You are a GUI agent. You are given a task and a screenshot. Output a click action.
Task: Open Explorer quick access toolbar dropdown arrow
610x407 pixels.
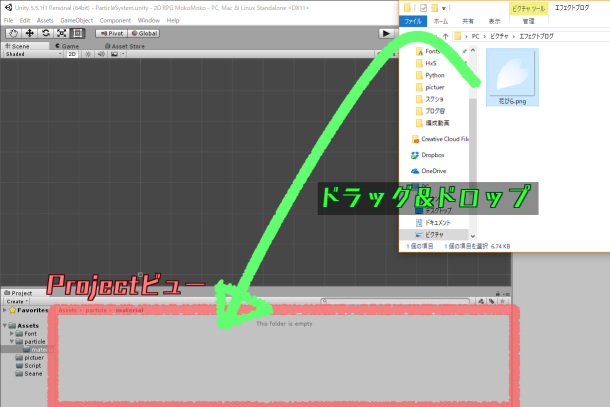click(x=443, y=8)
